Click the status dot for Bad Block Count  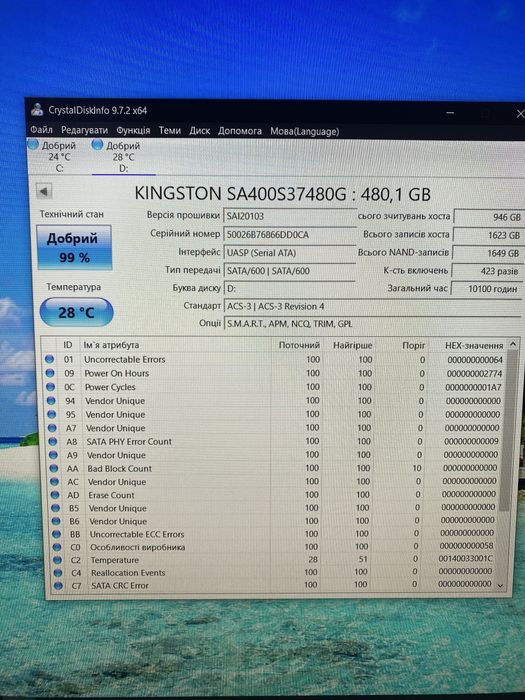[x=54, y=468]
